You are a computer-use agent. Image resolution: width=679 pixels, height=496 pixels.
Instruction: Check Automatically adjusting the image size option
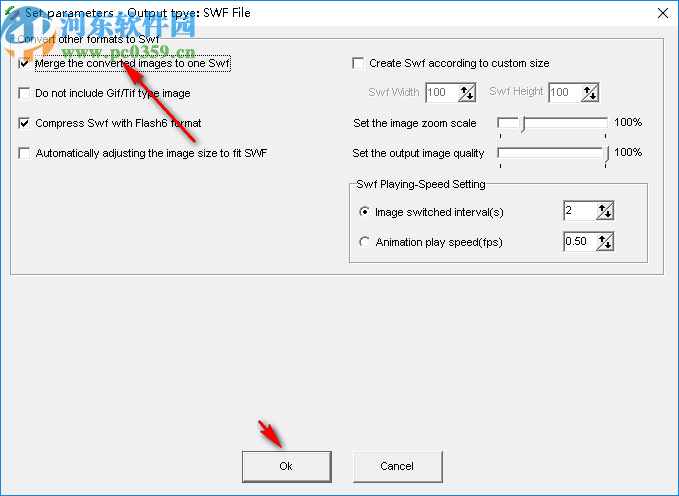(24, 153)
